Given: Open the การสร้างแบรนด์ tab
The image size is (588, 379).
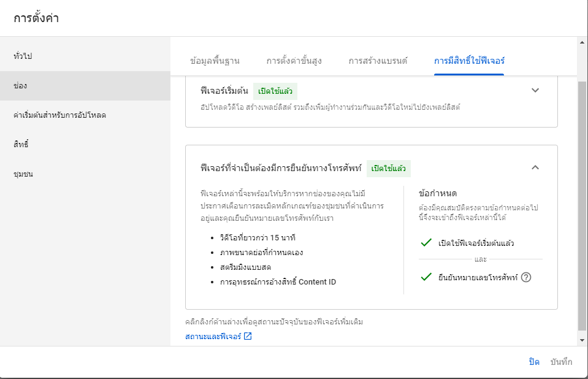Looking at the screenshot, I should [378, 61].
